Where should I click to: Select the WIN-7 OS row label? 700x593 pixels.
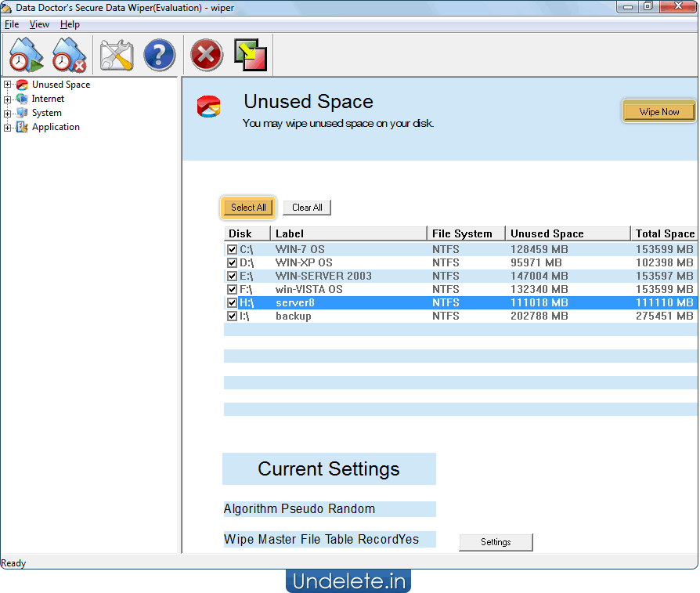(x=300, y=249)
